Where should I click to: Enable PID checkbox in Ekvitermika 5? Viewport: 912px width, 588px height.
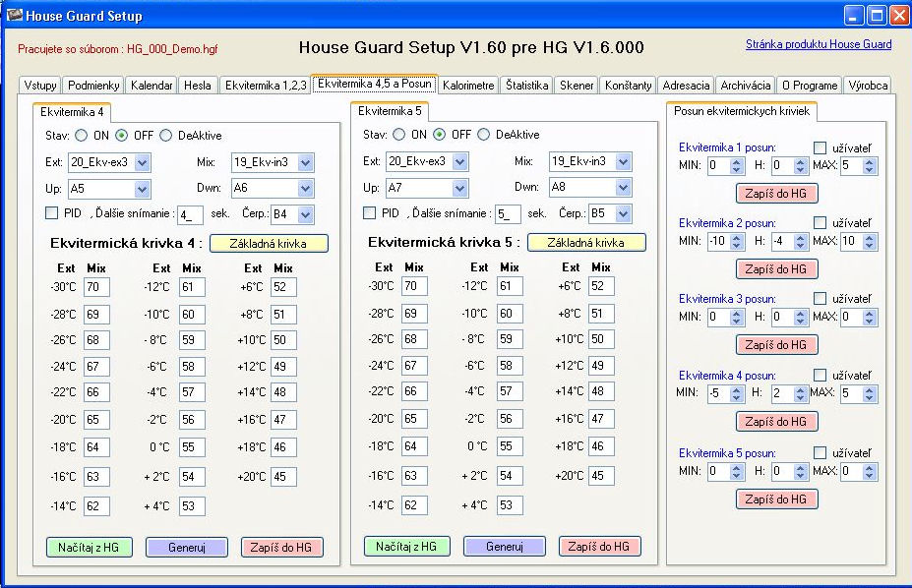point(369,213)
